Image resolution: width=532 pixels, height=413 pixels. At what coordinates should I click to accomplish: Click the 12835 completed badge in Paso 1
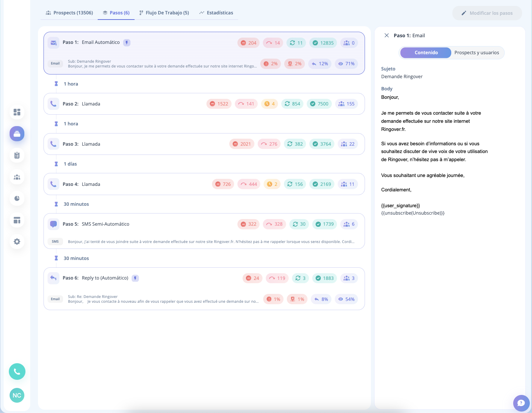click(323, 43)
